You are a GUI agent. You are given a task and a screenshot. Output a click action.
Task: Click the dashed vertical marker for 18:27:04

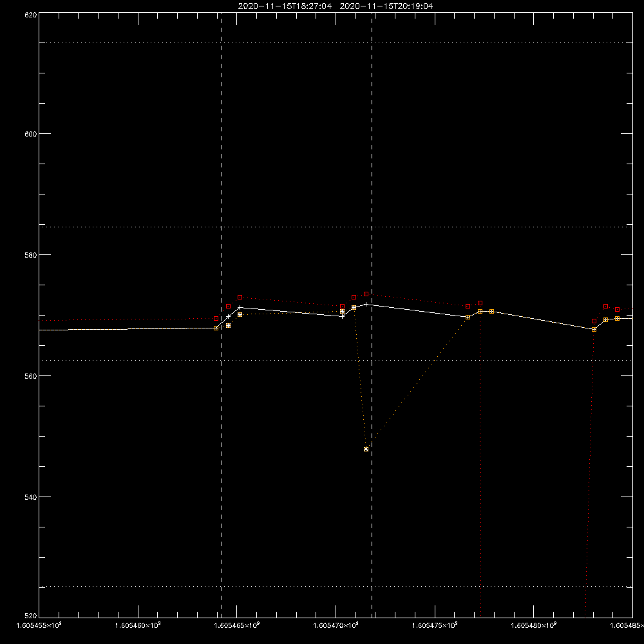(222, 315)
